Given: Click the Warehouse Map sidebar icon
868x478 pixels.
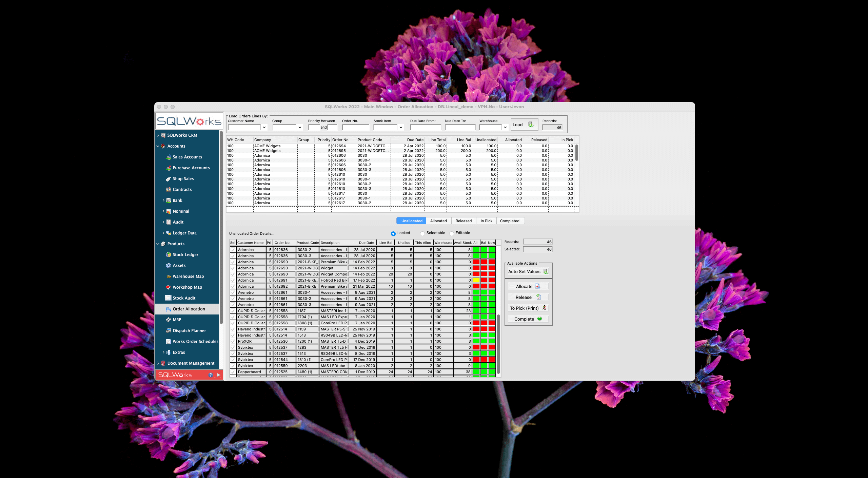Looking at the screenshot, I should coord(168,276).
